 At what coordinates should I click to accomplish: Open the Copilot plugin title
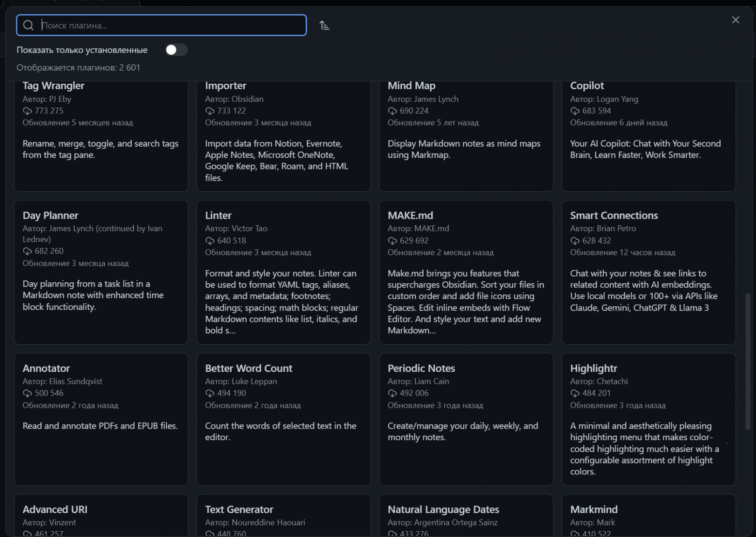587,86
